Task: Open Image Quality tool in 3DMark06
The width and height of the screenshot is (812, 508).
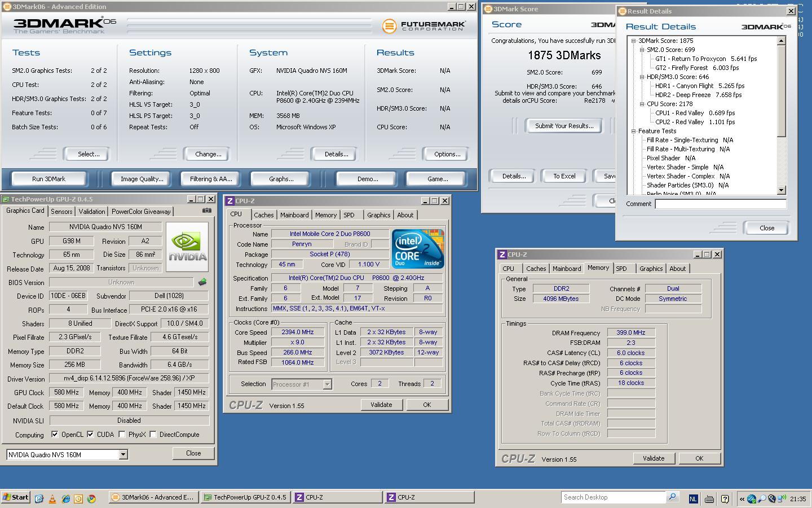Action: [x=142, y=179]
